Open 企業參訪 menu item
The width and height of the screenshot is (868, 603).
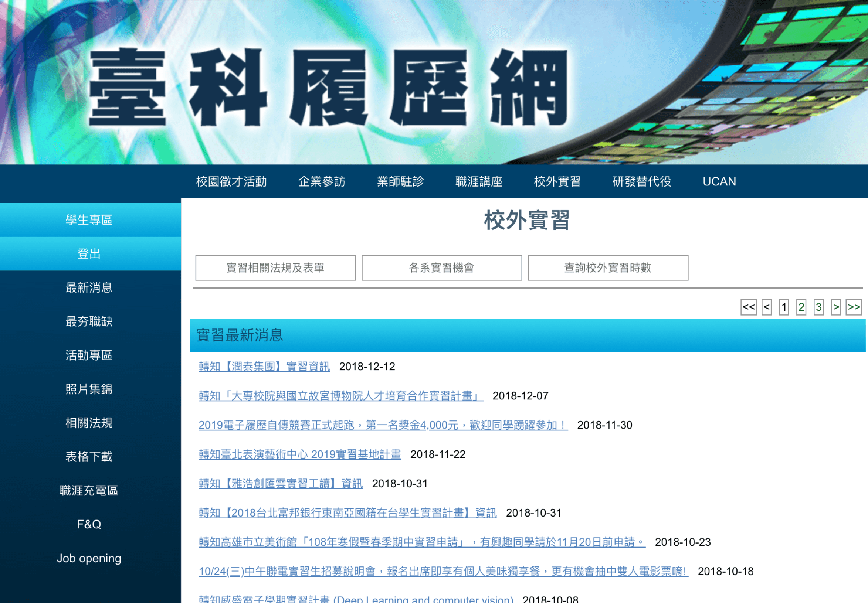click(322, 182)
